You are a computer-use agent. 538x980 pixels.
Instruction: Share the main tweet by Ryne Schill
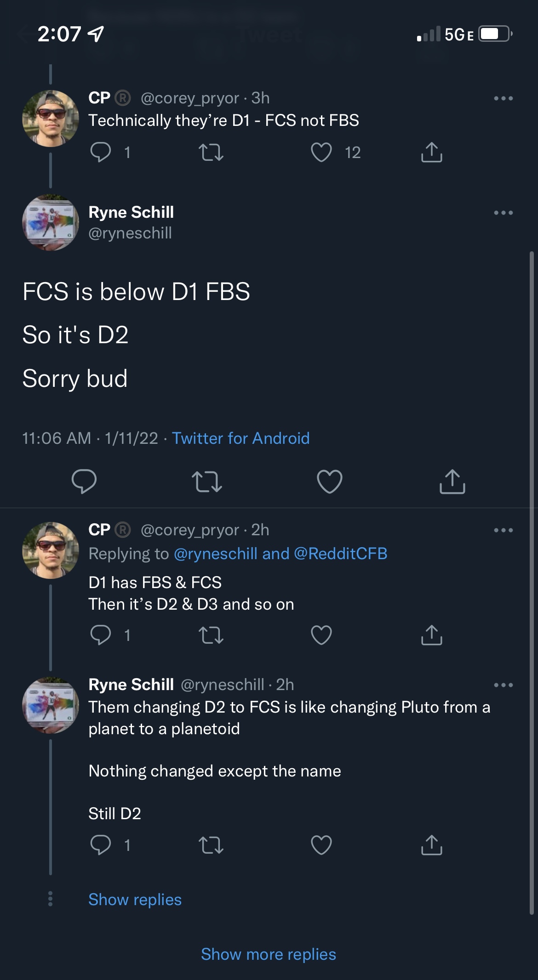[x=452, y=482]
